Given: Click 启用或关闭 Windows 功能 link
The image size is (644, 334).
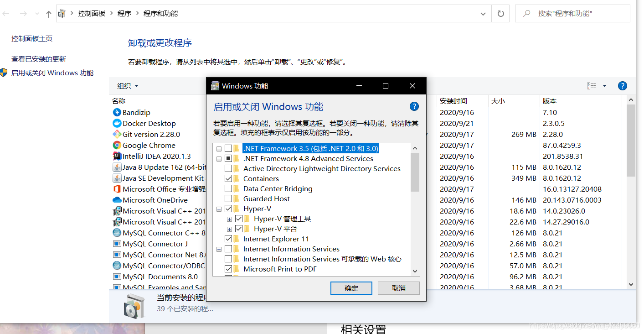Looking at the screenshot, I should click(52, 73).
